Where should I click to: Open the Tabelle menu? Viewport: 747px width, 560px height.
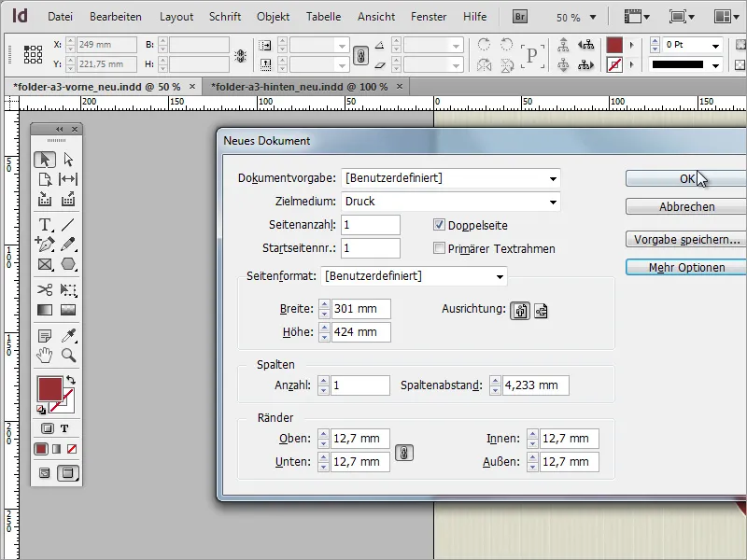pyautogui.click(x=323, y=17)
